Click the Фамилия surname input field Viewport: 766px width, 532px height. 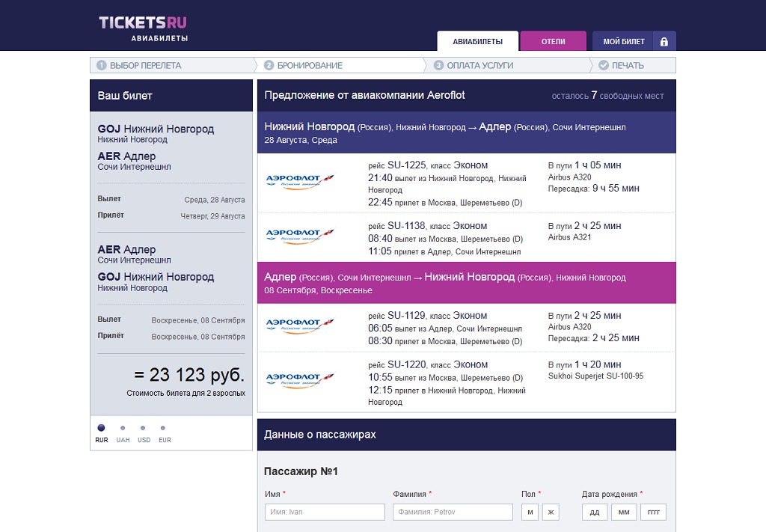pos(453,512)
